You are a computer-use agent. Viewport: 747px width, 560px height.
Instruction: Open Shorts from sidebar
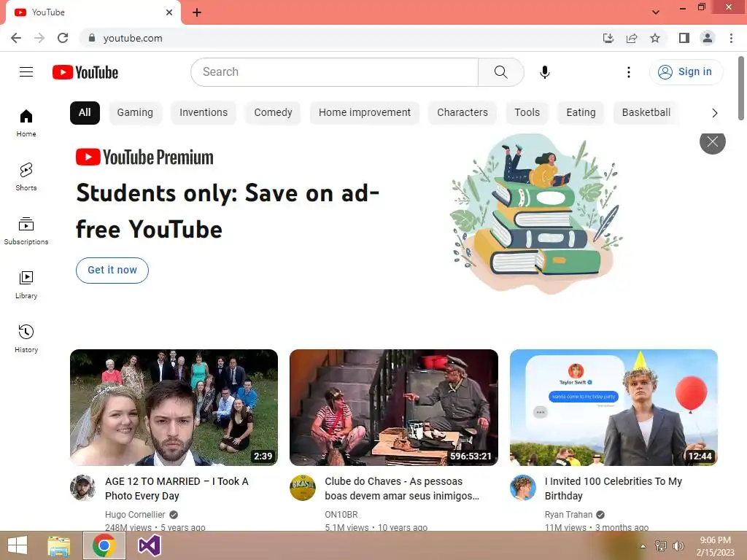pyautogui.click(x=26, y=176)
